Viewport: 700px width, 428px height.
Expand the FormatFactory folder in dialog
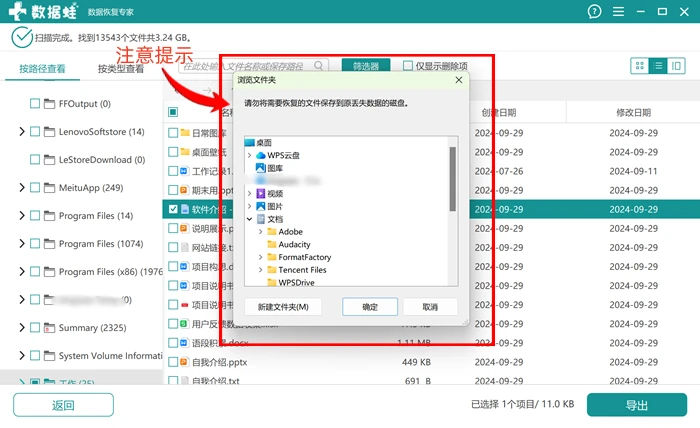(x=260, y=257)
